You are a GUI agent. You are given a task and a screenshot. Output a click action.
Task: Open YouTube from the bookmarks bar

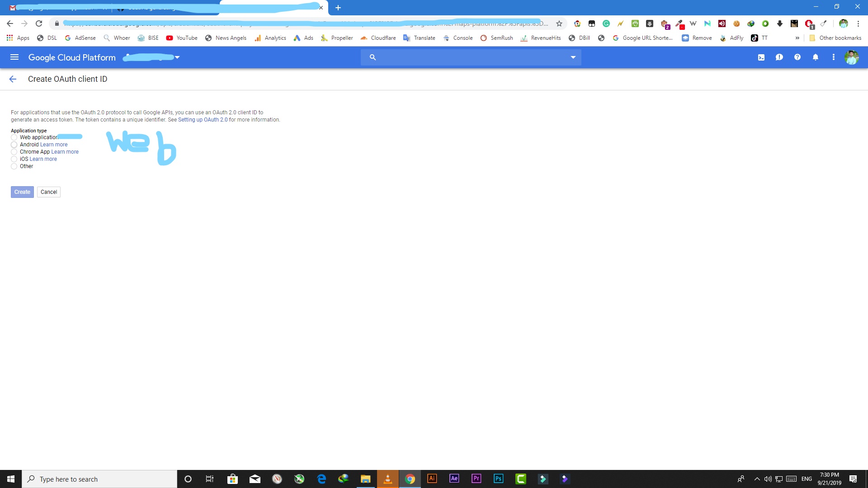tap(182, 38)
